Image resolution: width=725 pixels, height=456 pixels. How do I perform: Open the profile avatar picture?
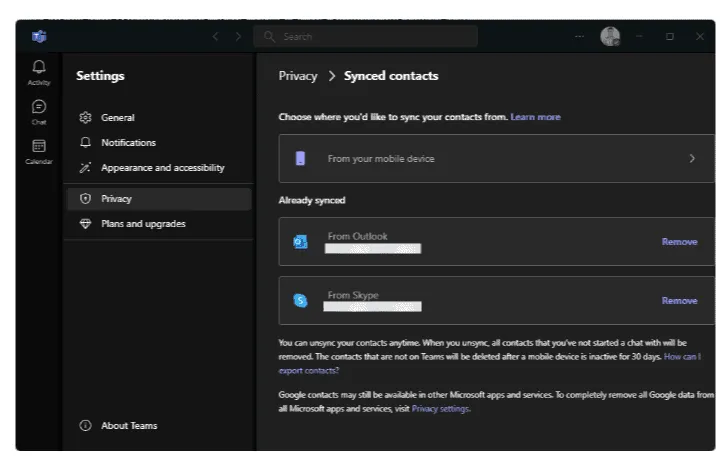609,37
